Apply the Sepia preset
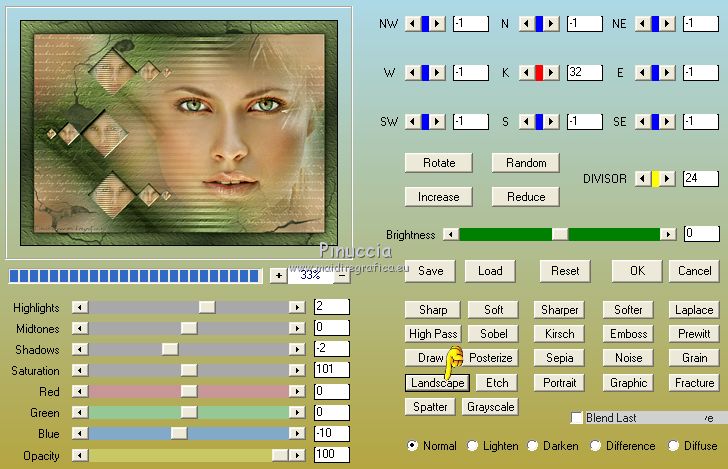The image size is (728, 469). pos(559,358)
